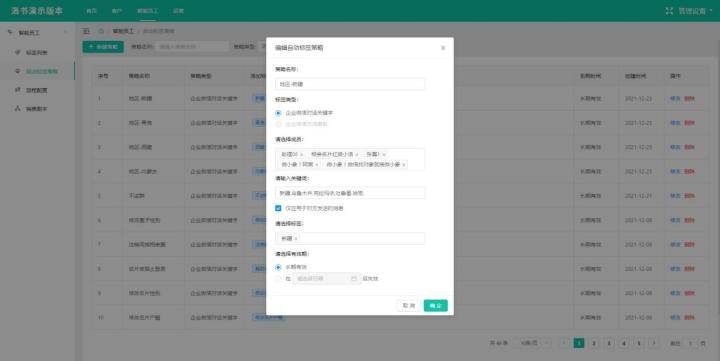Select the expire-on-date radio option
Viewport: 720px width, 361px height.
[278, 279]
